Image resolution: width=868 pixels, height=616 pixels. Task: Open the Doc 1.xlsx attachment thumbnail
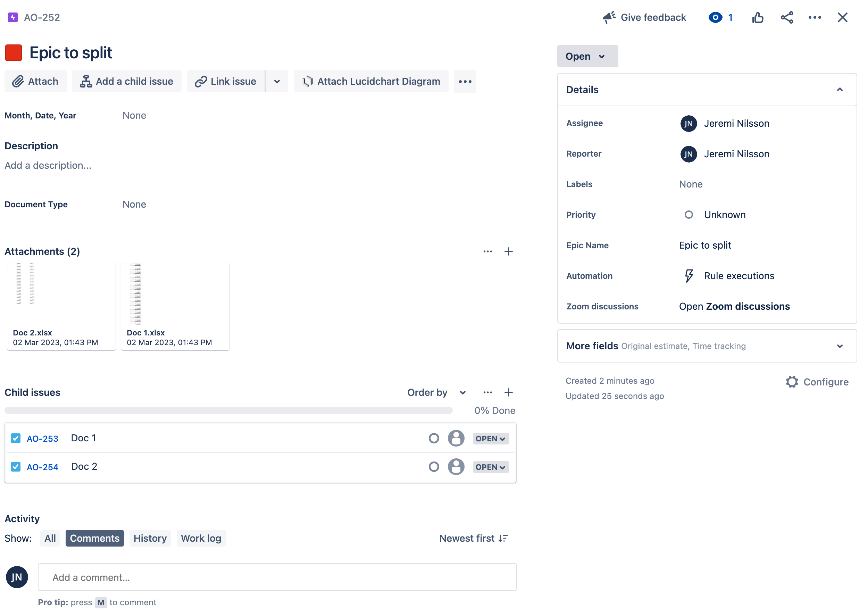pos(175,306)
